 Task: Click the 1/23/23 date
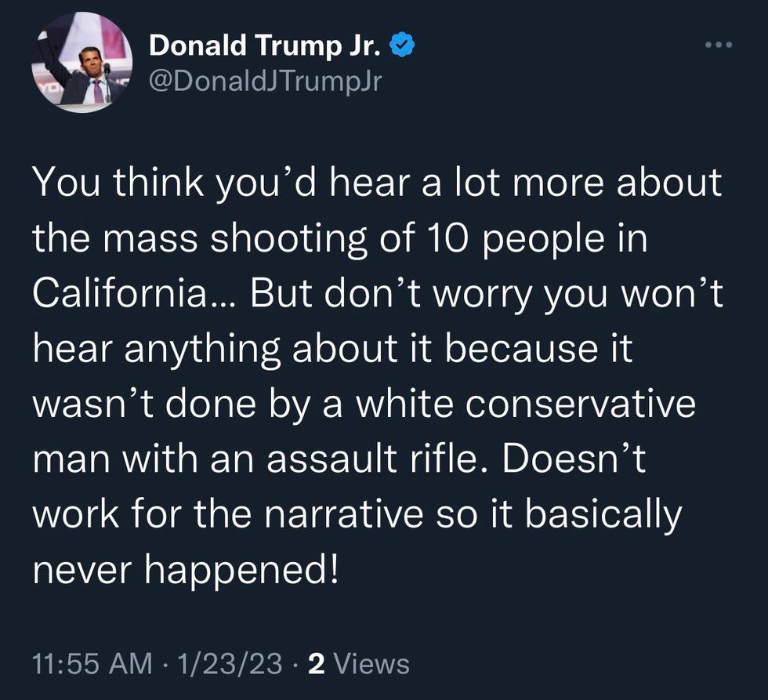[230, 664]
